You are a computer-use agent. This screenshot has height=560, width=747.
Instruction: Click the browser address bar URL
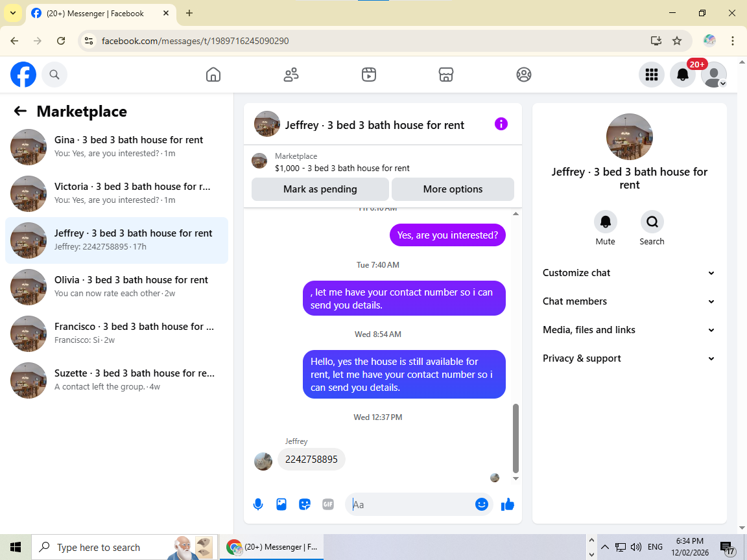pos(195,41)
